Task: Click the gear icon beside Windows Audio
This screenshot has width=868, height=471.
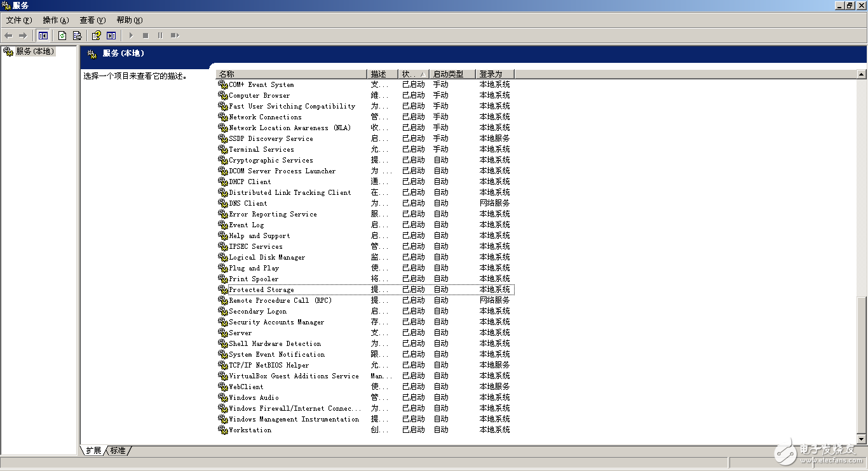Action: tap(222, 397)
